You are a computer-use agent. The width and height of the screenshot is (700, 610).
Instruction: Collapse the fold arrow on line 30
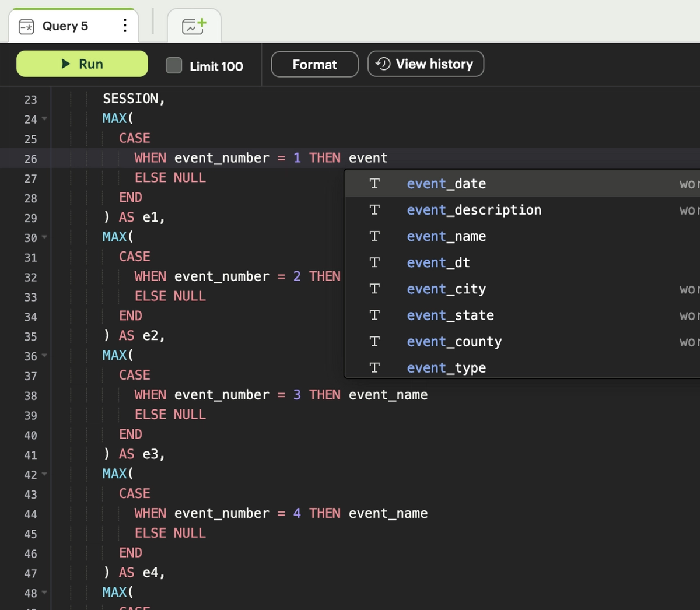[45, 238]
